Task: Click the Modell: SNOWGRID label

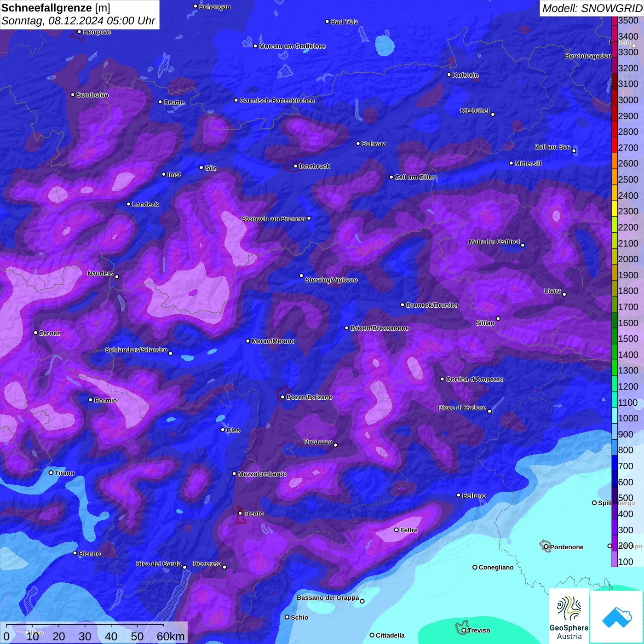Action: pyautogui.click(x=592, y=8)
